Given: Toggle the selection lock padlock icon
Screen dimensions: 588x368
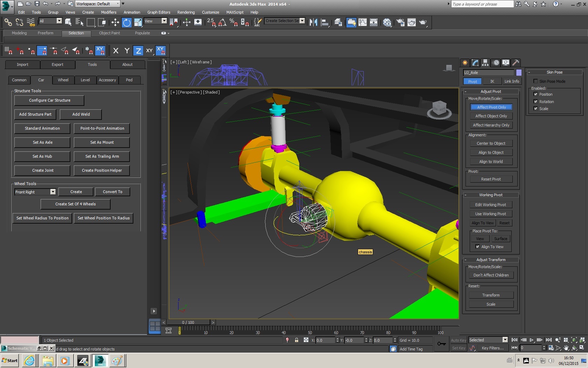Looking at the screenshot, I should 296,340.
